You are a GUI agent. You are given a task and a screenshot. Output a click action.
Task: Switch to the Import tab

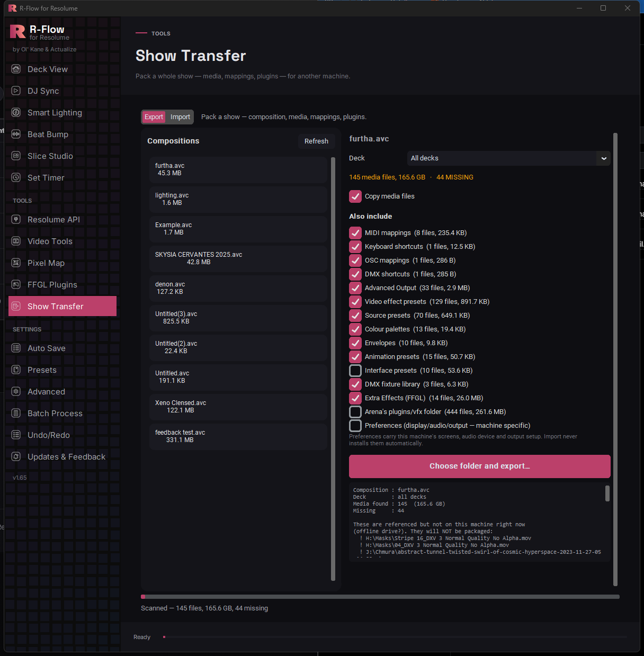coord(180,117)
